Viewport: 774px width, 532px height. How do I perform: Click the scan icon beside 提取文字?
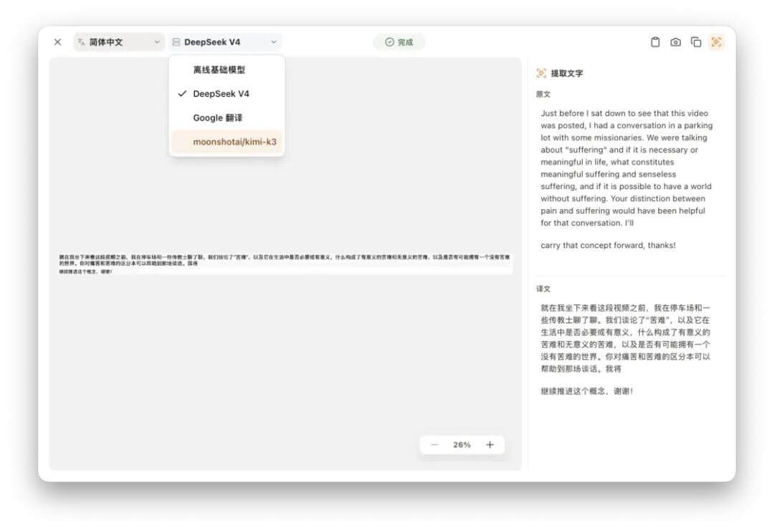click(541, 74)
